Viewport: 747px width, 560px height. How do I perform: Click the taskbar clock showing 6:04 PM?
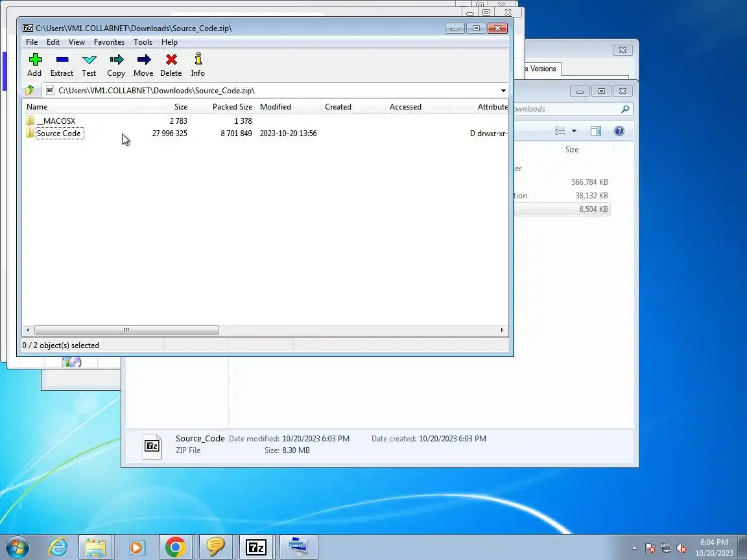[x=714, y=548]
